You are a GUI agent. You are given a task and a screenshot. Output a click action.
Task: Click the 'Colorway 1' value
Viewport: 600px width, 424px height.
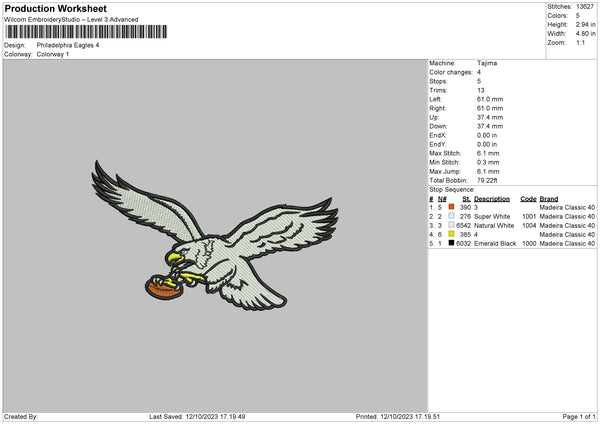pos(53,54)
